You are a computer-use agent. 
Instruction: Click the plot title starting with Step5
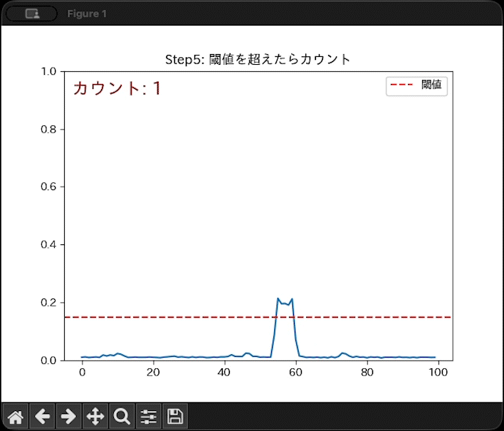pyautogui.click(x=258, y=60)
